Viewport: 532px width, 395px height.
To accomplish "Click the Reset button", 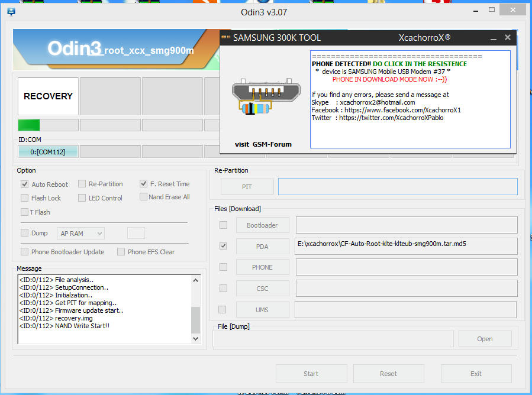I will click(x=388, y=374).
